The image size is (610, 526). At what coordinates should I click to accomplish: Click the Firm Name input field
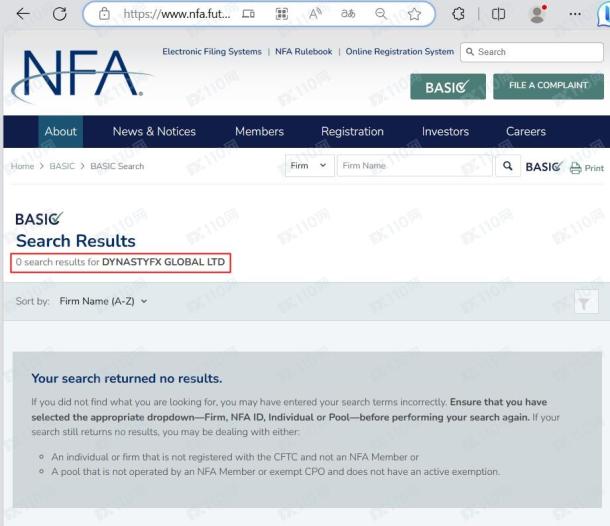(415, 166)
